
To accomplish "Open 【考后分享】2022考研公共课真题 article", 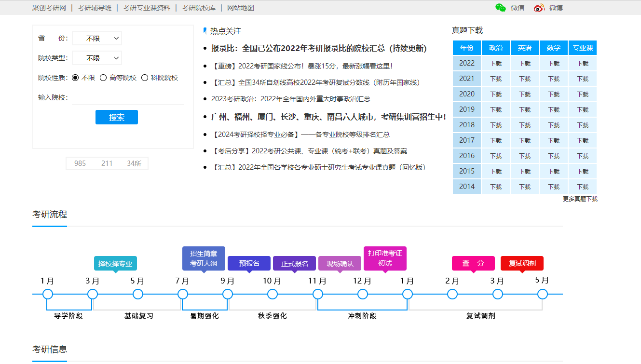I will pyautogui.click(x=309, y=151).
